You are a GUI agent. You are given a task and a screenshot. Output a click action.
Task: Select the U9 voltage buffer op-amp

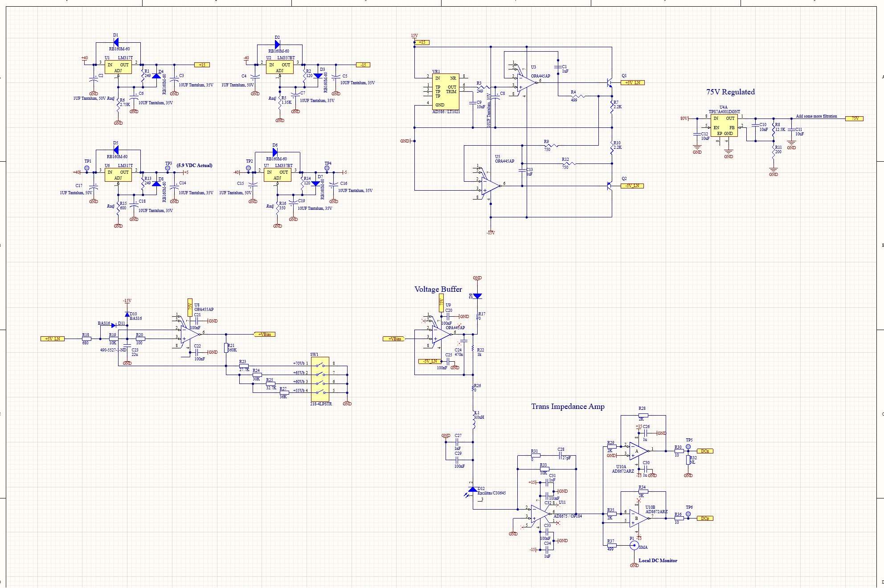442,335
